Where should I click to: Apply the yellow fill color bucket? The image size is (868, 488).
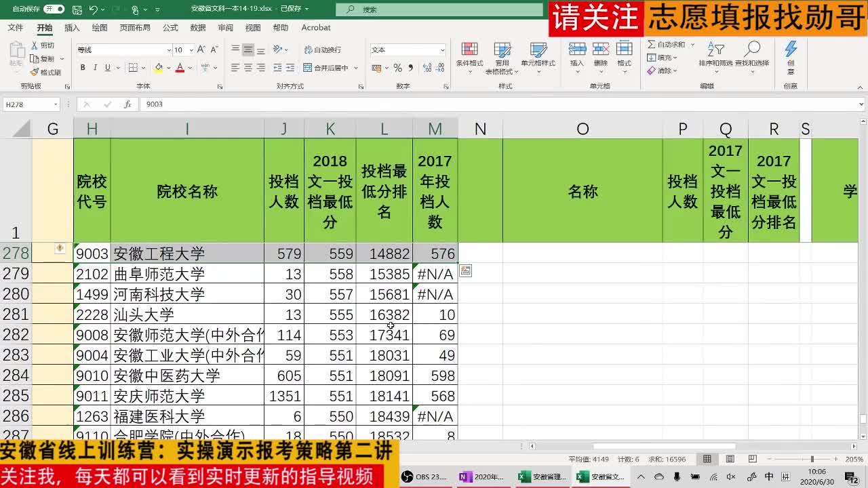tap(158, 68)
